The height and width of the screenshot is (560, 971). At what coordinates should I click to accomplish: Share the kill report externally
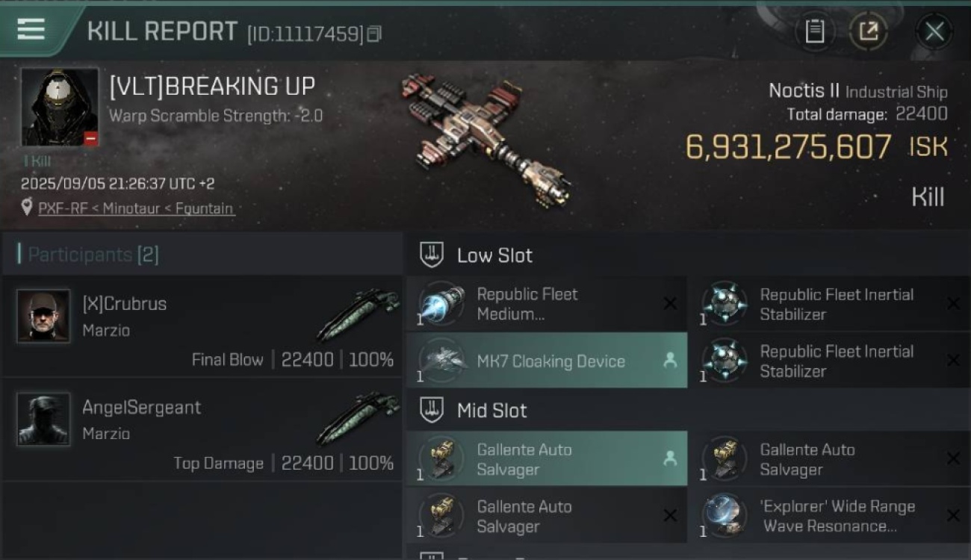(868, 31)
